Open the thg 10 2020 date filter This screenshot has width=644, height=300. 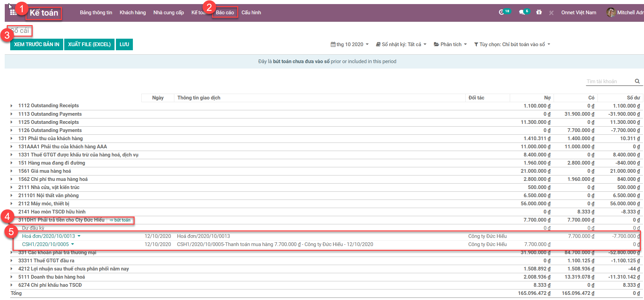pyautogui.click(x=349, y=44)
